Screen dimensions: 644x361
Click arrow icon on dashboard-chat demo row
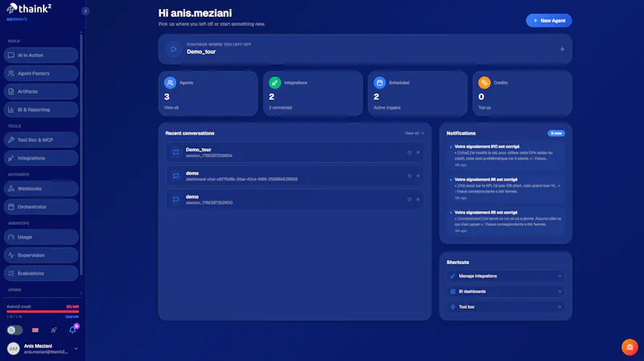pyautogui.click(x=418, y=176)
